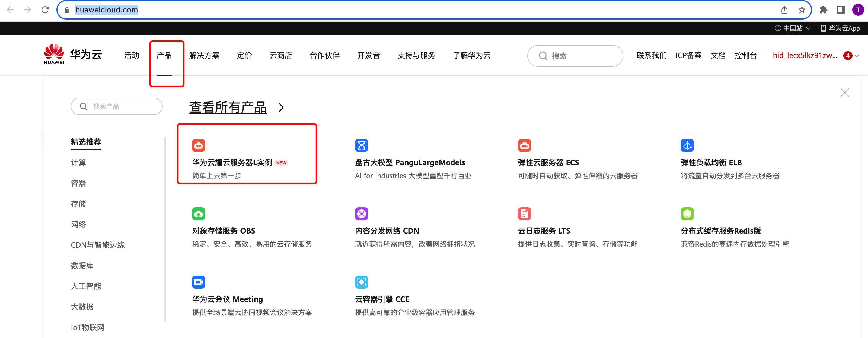Click the 云日志服务 LTS icon

524,214
